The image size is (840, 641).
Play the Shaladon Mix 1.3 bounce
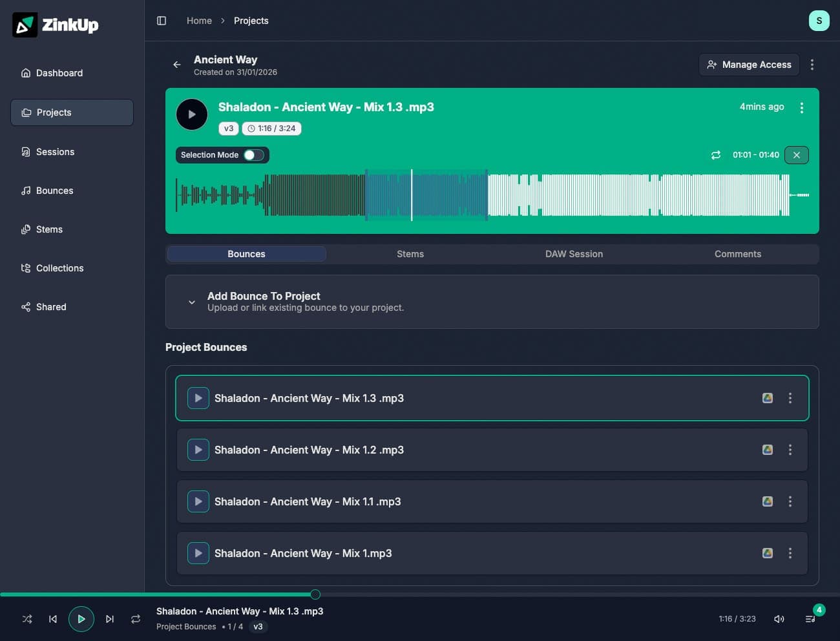pos(198,398)
